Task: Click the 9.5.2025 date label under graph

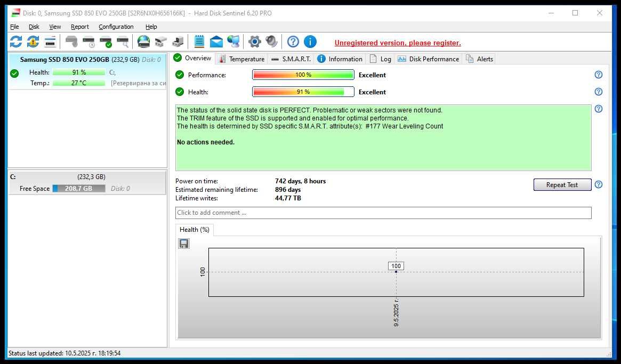Action: pyautogui.click(x=396, y=312)
